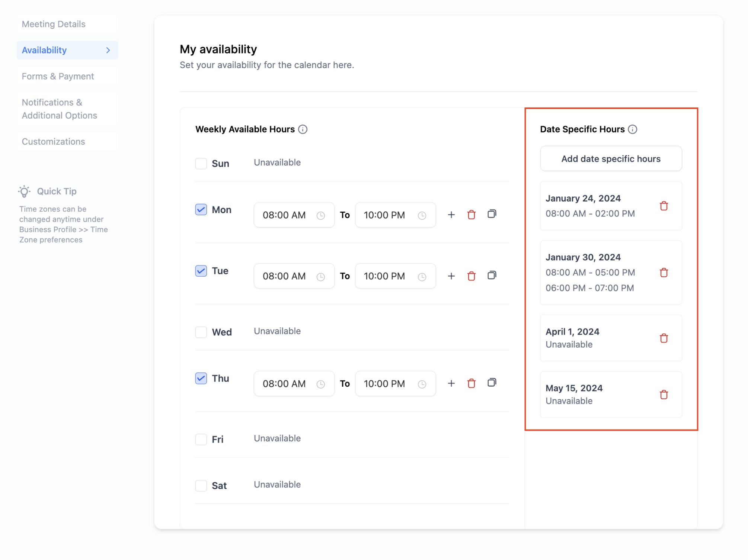The height and width of the screenshot is (560, 748).
Task: Delete the May 15, 2024 date entry
Action: pos(664,395)
